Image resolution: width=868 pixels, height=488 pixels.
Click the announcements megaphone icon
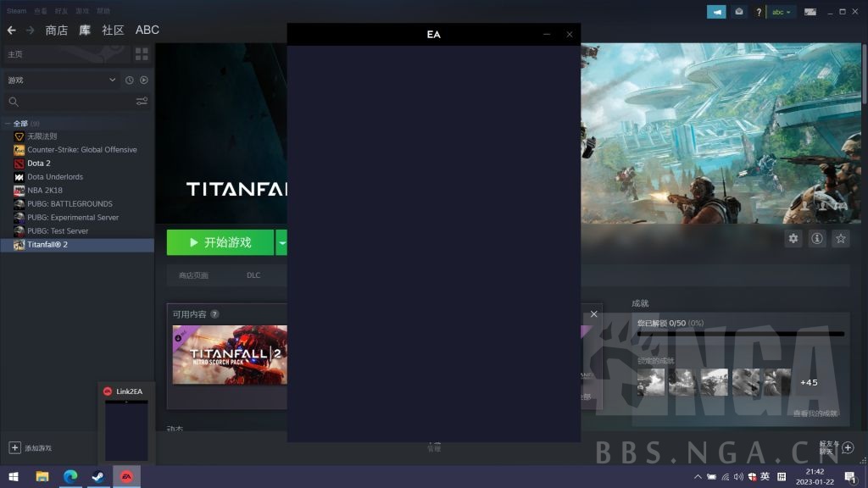[716, 11]
